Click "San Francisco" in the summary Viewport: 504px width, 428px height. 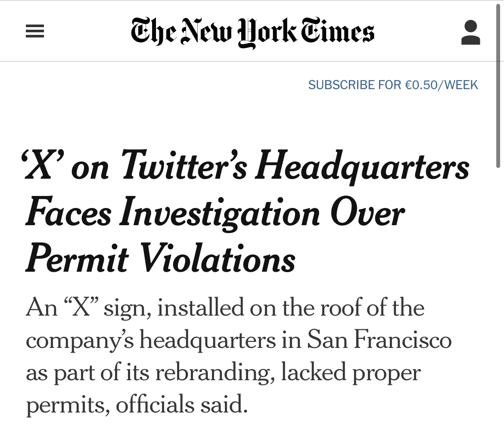click(379, 340)
